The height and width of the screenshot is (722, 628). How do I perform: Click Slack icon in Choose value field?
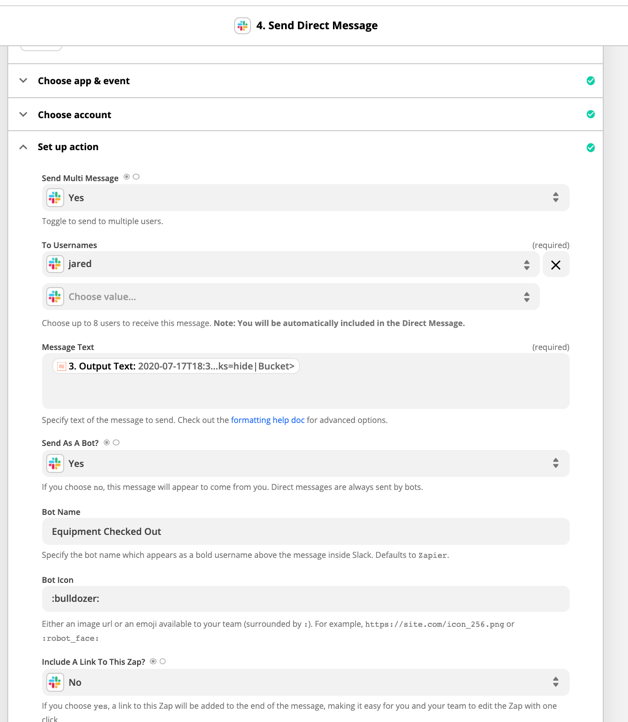click(x=55, y=297)
